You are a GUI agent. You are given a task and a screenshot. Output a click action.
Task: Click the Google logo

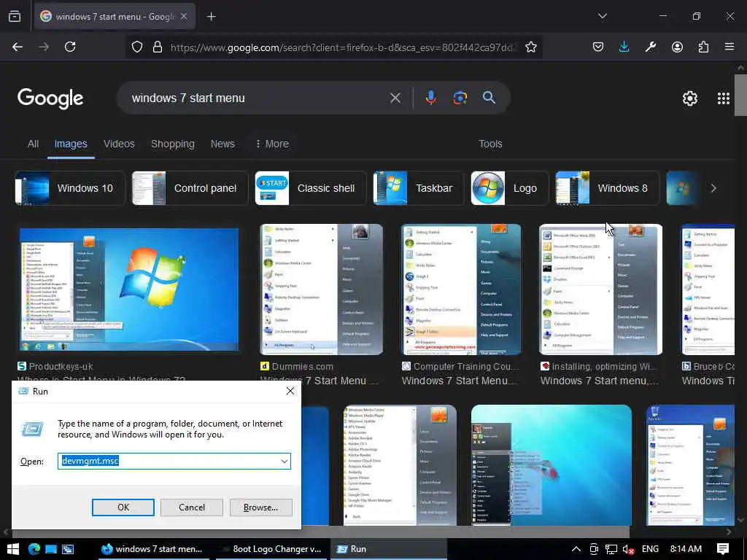coord(50,98)
